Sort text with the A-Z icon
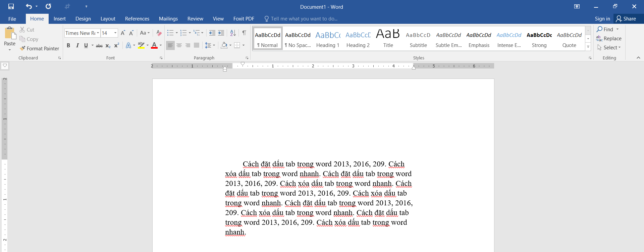The width and height of the screenshot is (644, 252). 233,33
